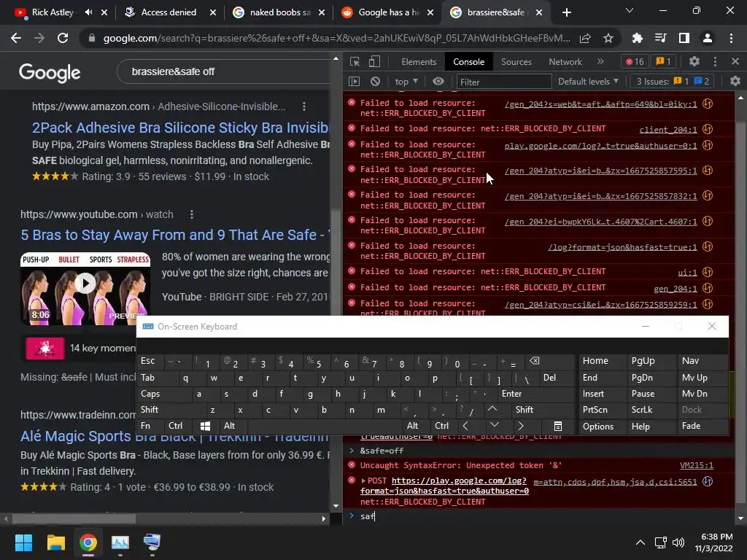Open File Explorer from the taskbar

click(55, 542)
